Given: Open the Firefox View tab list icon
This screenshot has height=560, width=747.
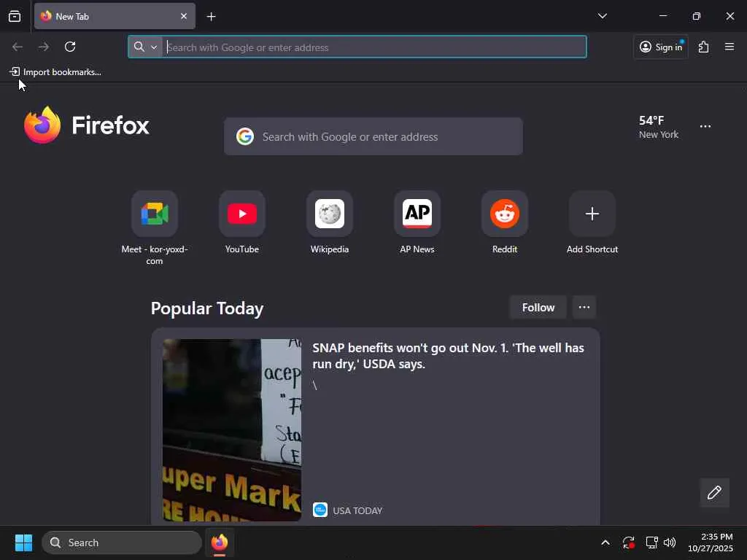Looking at the screenshot, I should click(x=15, y=16).
